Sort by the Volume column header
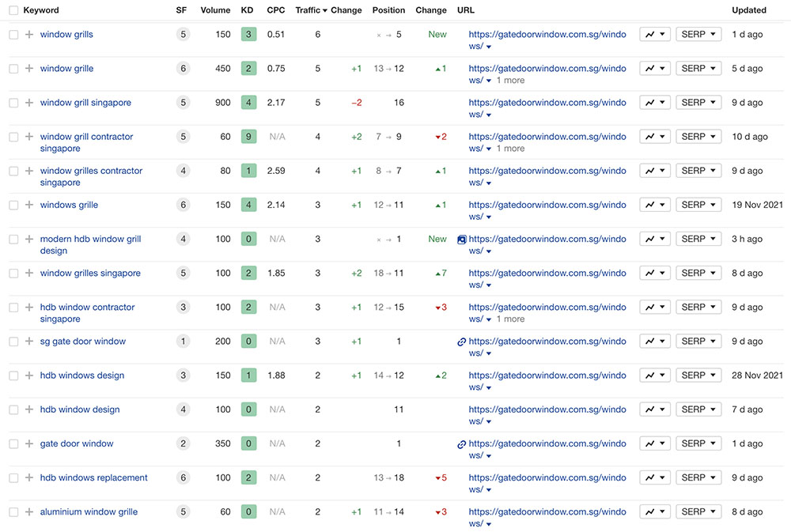 click(215, 10)
